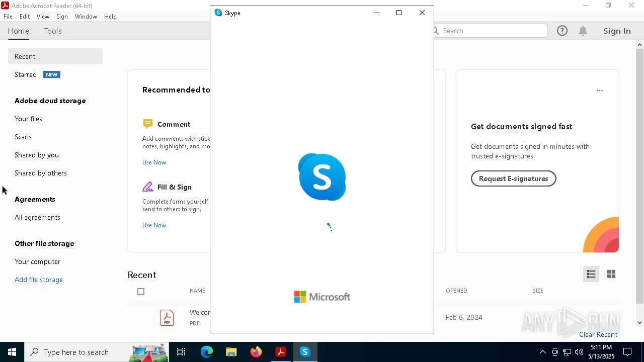Open the Acrobat help question mark icon

tap(562, 31)
